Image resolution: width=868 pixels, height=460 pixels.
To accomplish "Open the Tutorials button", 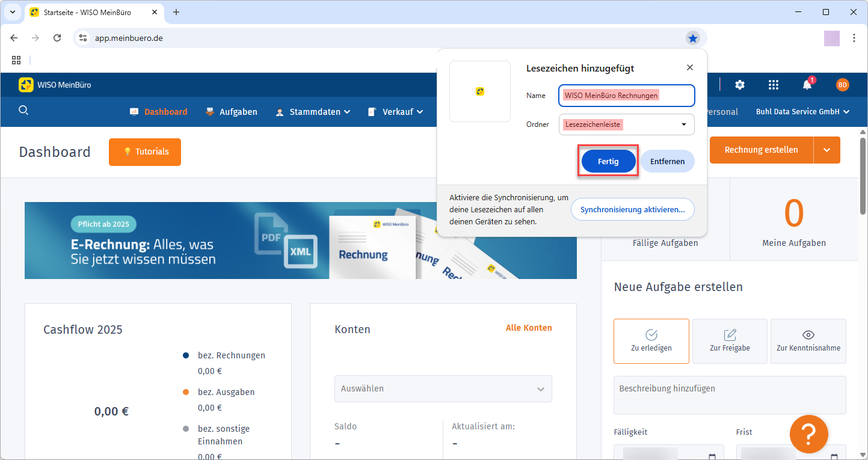I will pos(145,152).
